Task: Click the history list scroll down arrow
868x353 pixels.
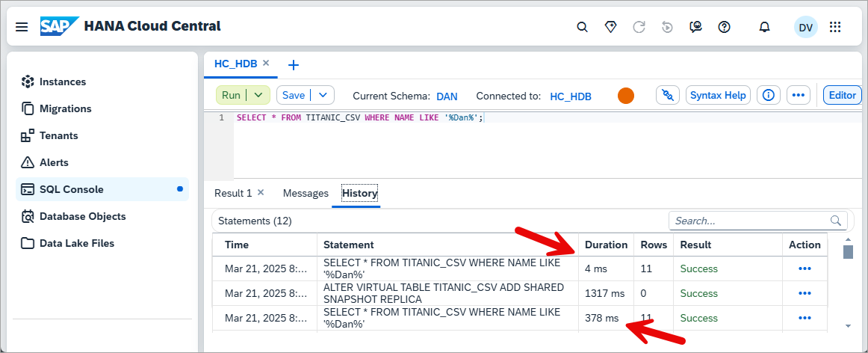Action: pos(848,326)
